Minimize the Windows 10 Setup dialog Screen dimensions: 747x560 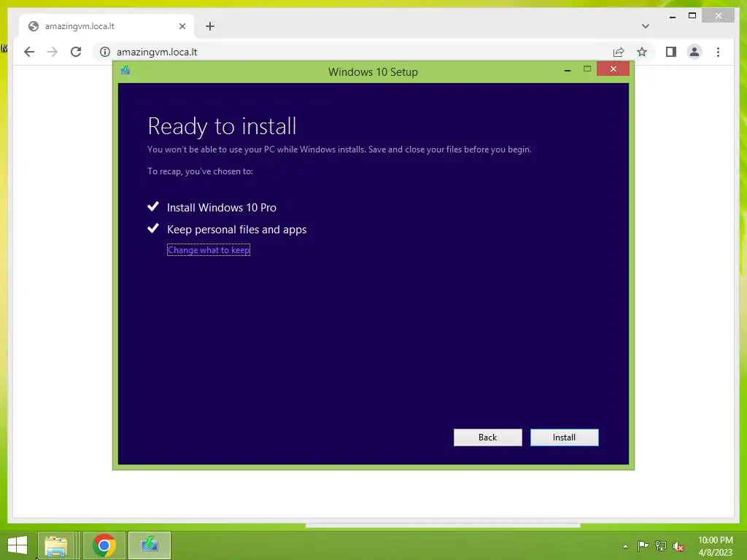(568, 70)
